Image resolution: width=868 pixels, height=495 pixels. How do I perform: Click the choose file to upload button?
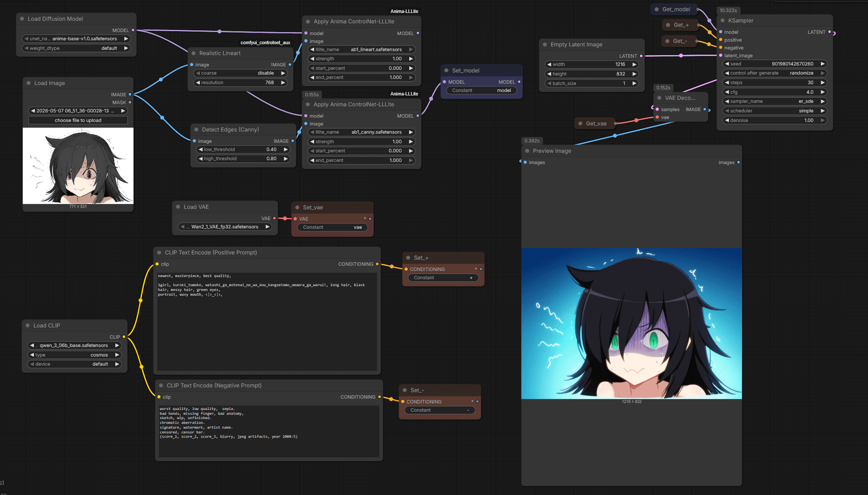[78, 121]
